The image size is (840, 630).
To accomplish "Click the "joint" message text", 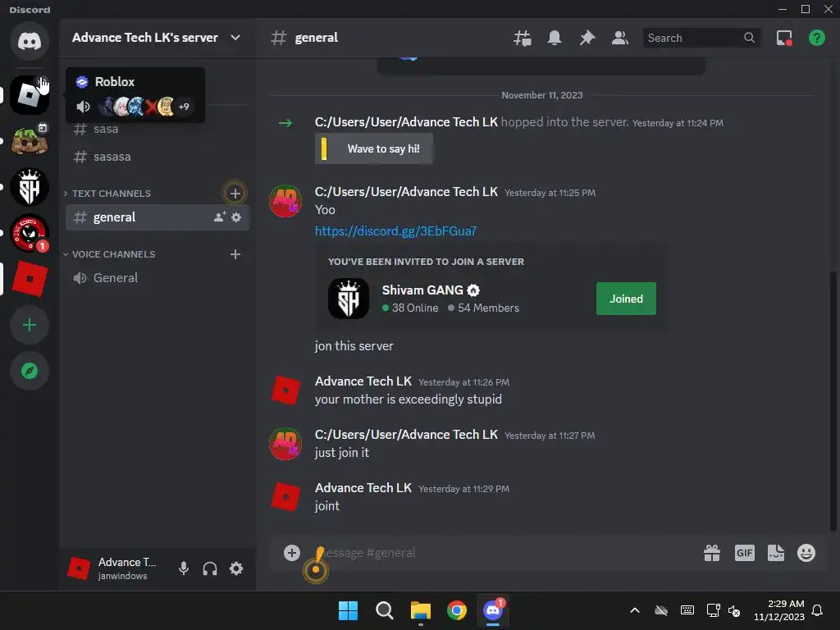I will pyautogui.click(x=327, y=506).
